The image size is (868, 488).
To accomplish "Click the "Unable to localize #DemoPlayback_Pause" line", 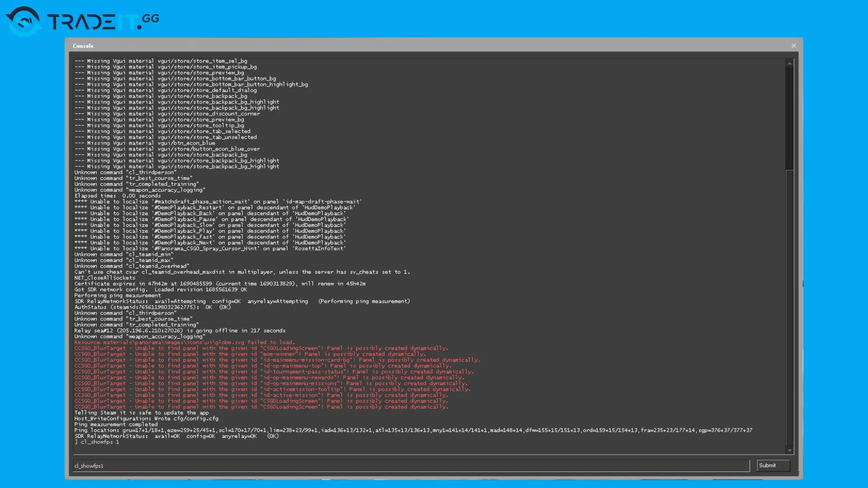I will click(x=212, y=219).
